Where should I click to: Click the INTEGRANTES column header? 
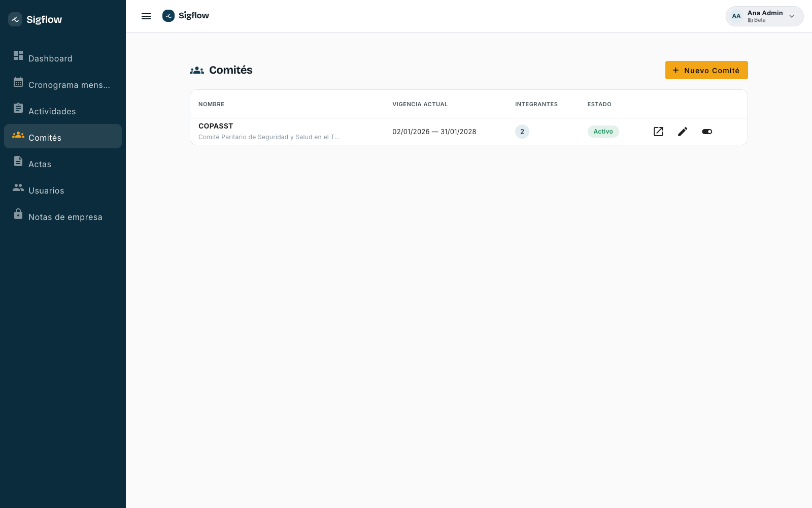click(536, 104)
